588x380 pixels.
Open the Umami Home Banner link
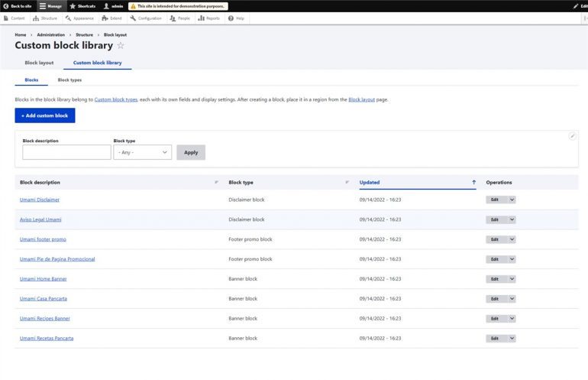pyautogui.click(x=43, y=278)
